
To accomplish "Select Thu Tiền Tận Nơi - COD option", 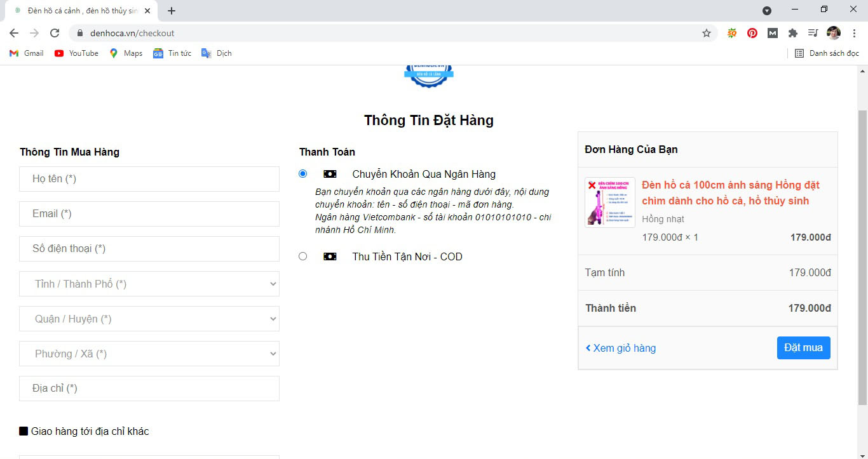I will click(x=302, y=256).
